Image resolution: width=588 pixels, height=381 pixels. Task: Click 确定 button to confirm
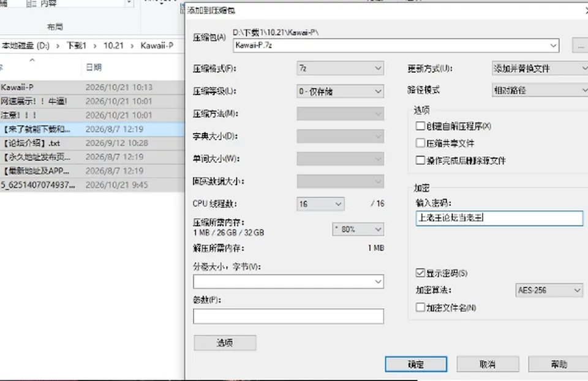pos(416,364)
